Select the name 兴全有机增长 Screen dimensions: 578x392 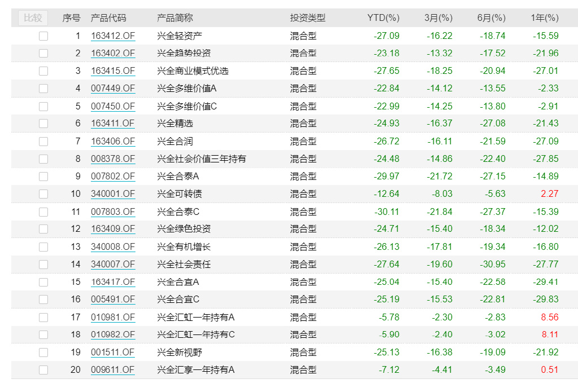pos(184,247)
